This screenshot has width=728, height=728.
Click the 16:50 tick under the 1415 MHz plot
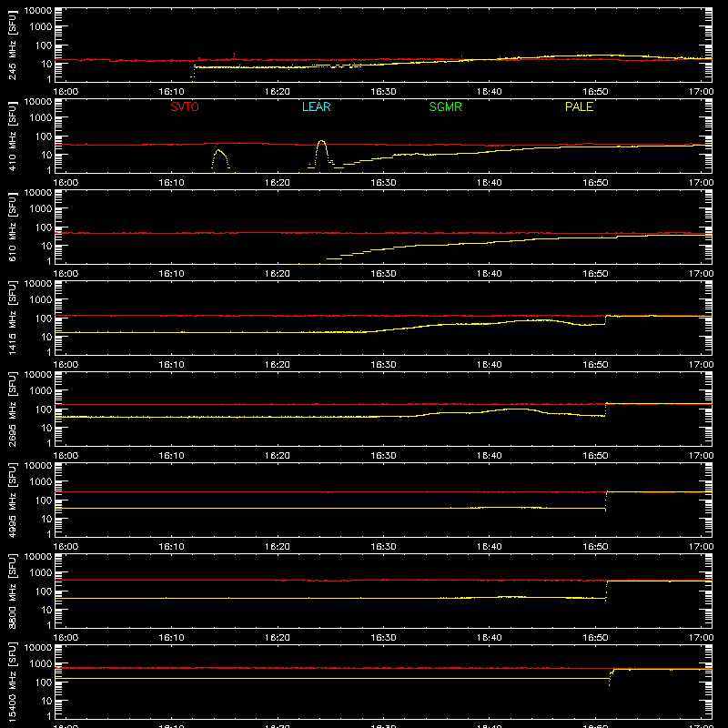point(595,365)
